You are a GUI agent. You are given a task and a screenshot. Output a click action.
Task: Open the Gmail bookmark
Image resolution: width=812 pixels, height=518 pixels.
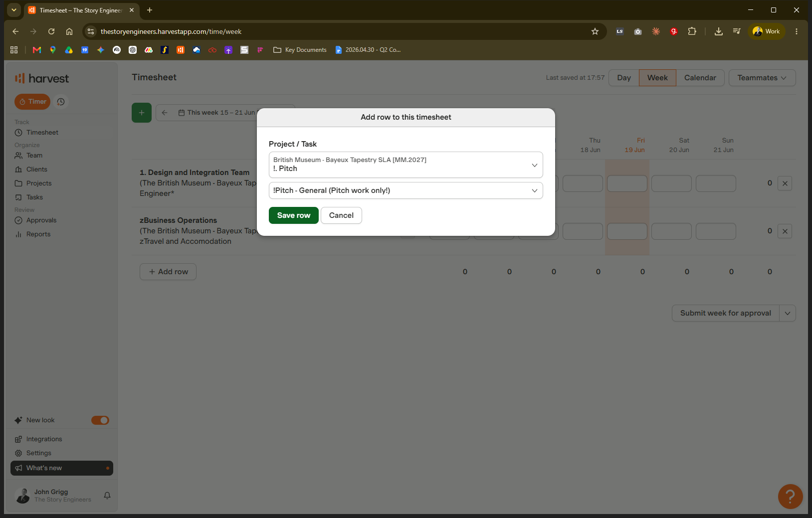pyautogui.click(x=37, y=50)
